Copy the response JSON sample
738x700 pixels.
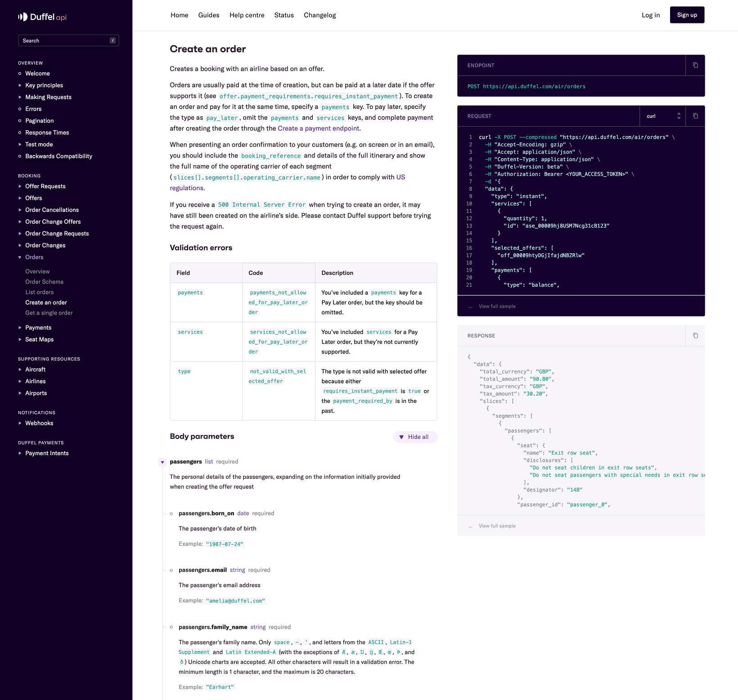tap(695, 336)
